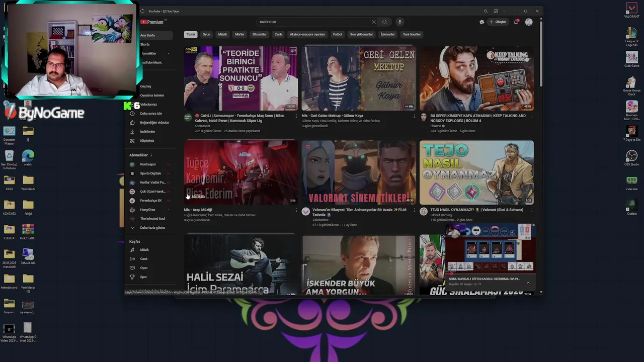
Task: Clear the search box with the X icon
Action: click(373, 22)
